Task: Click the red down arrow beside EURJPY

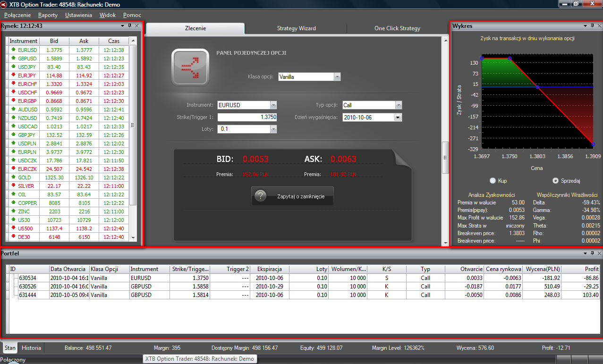Action: click(x=13, y=75)
